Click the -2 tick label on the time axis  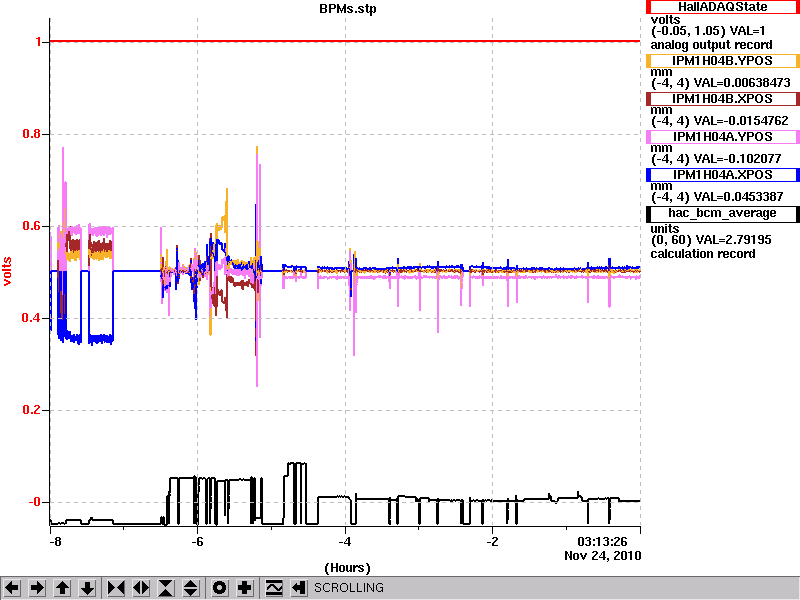pyautogui.click(x=492, y=542)
